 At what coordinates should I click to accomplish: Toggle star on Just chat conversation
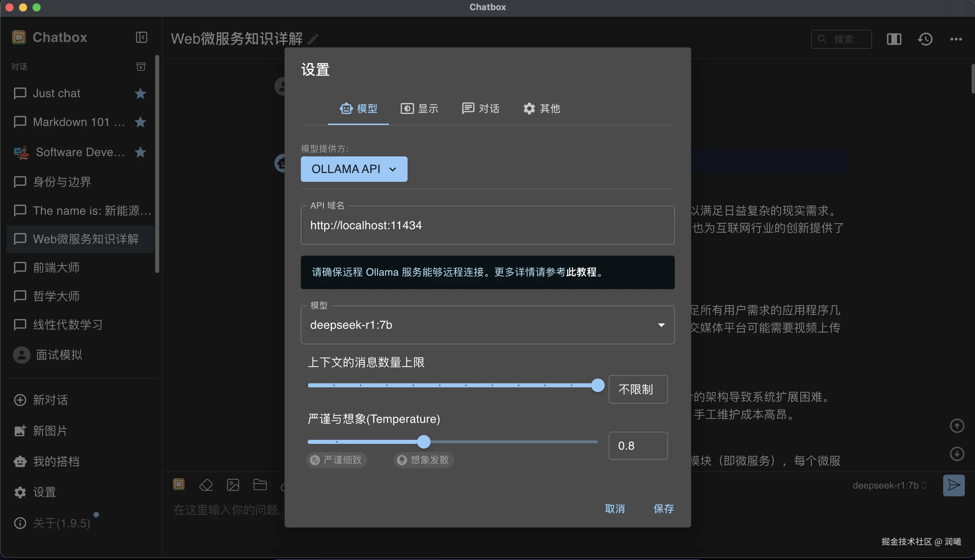point(141,93)
